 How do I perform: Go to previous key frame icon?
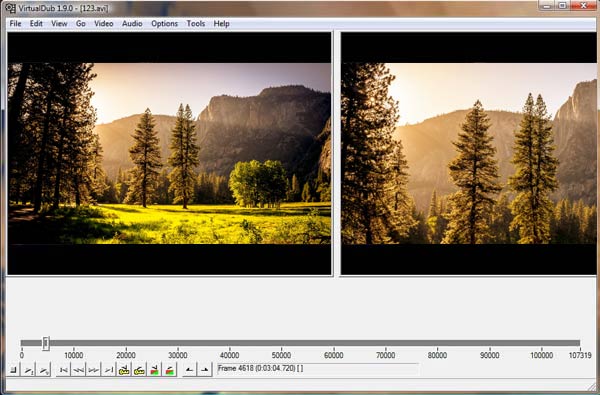coord(124,370)
